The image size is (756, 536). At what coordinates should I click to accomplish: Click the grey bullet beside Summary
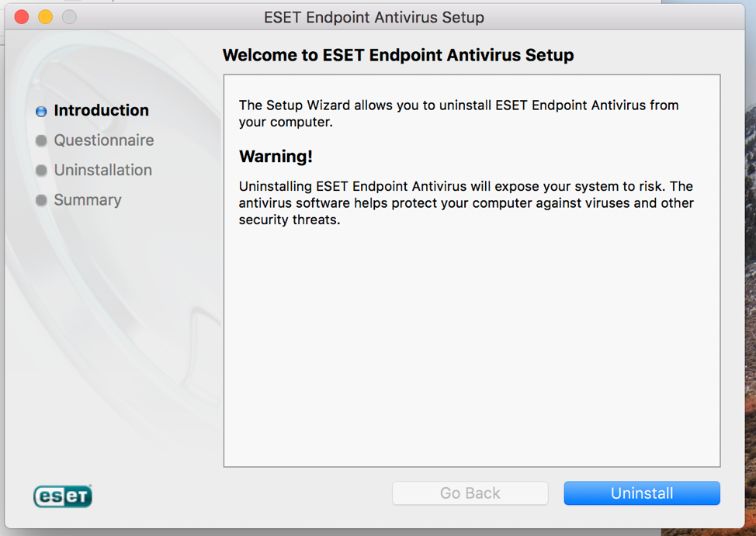click(x=41, y=201)
